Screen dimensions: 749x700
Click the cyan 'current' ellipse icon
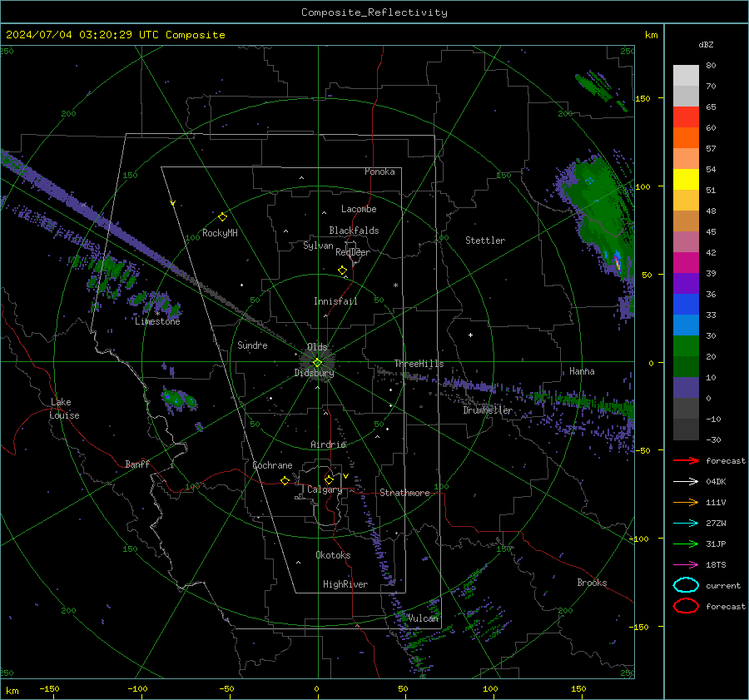(x=686, y=585)
